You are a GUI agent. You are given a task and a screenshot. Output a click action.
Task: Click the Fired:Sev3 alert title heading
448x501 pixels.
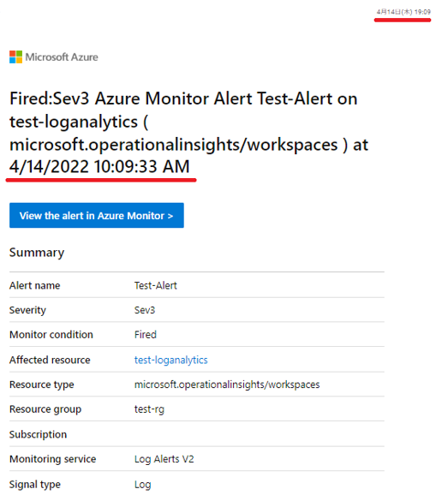188,132
